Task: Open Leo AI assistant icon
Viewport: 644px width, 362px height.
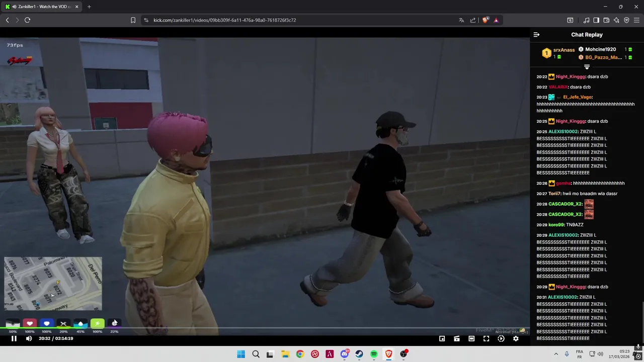Action: pyautogui.click(x=616, y=20)
